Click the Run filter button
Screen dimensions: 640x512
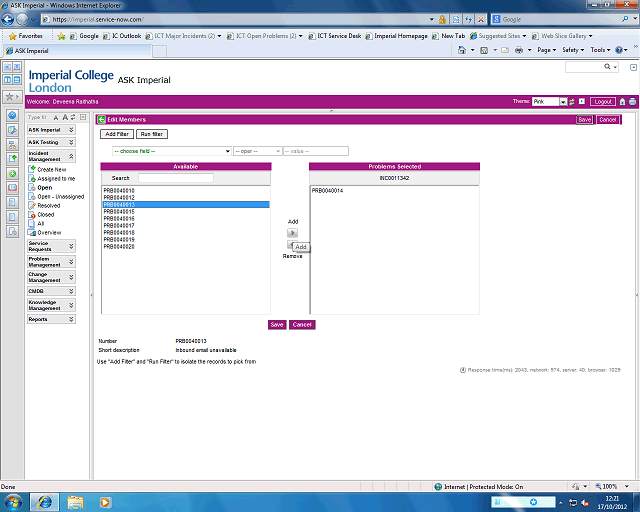tap(152, 134)
